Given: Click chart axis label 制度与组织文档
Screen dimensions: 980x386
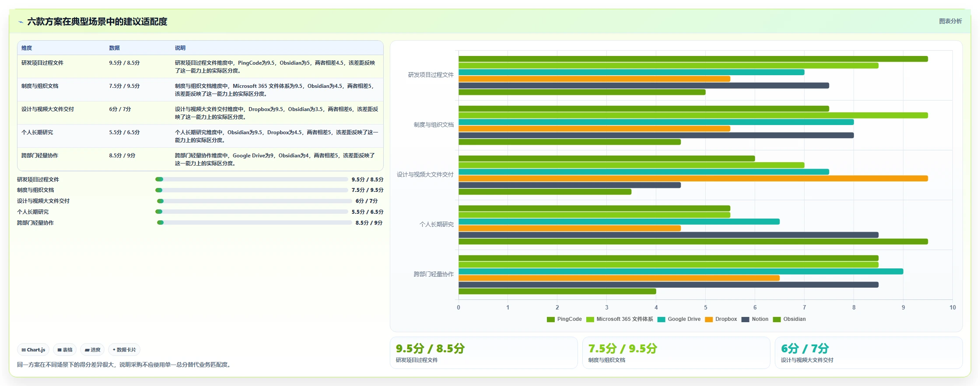Looking at the screenshot, I should (x=434, y=125).
